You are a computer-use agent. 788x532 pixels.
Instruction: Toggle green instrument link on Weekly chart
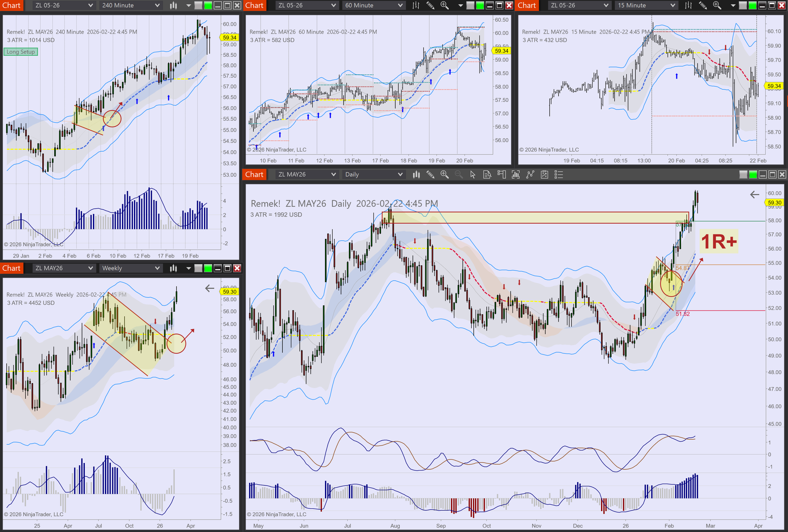[x=208, y=268]
